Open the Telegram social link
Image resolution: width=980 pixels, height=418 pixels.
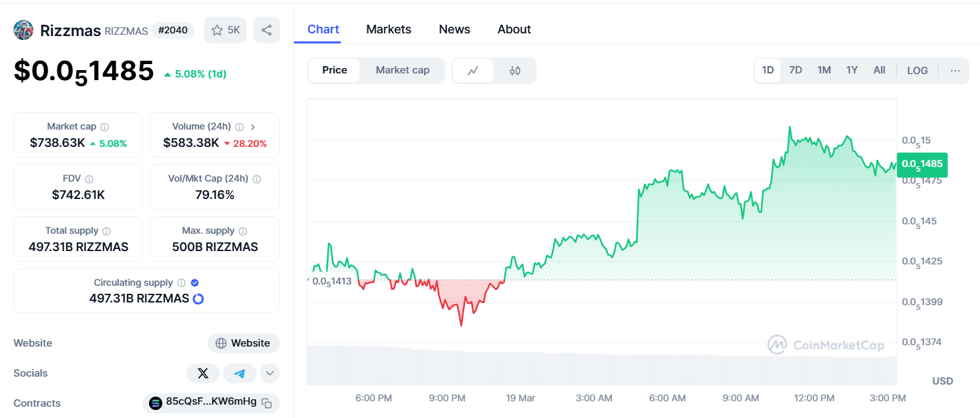tap(240, 373)
